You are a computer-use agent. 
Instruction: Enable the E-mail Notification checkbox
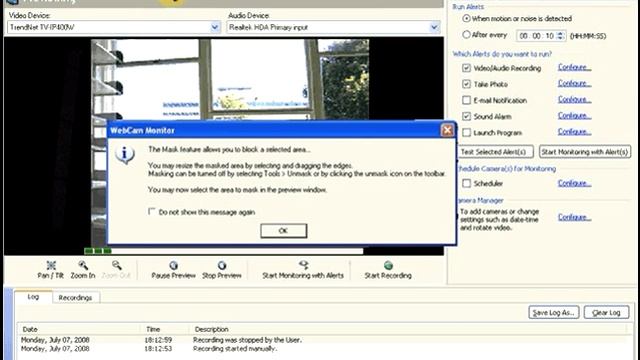tap(466, 100)
